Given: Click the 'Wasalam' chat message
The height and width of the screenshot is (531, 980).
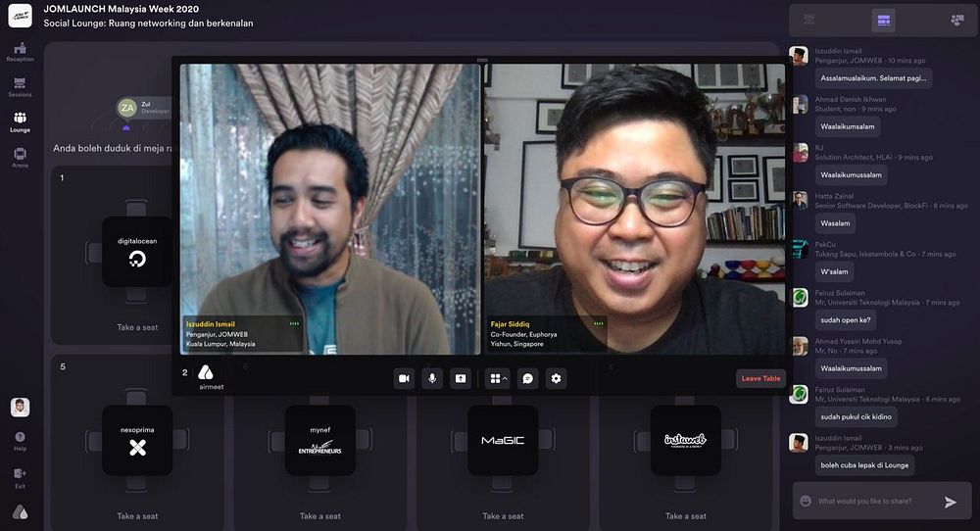Looking at the screenshot, I should (835, 223).
